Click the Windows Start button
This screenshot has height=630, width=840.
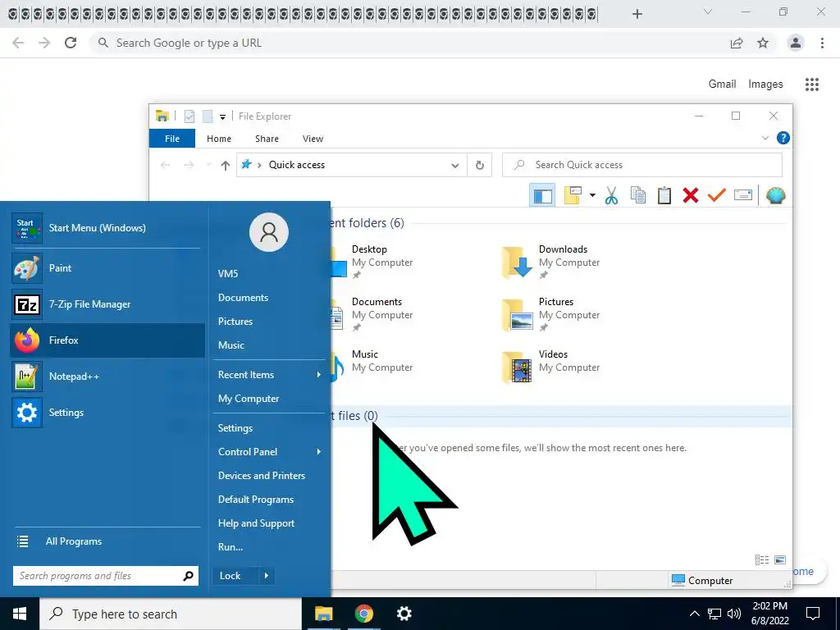(20, 614)
